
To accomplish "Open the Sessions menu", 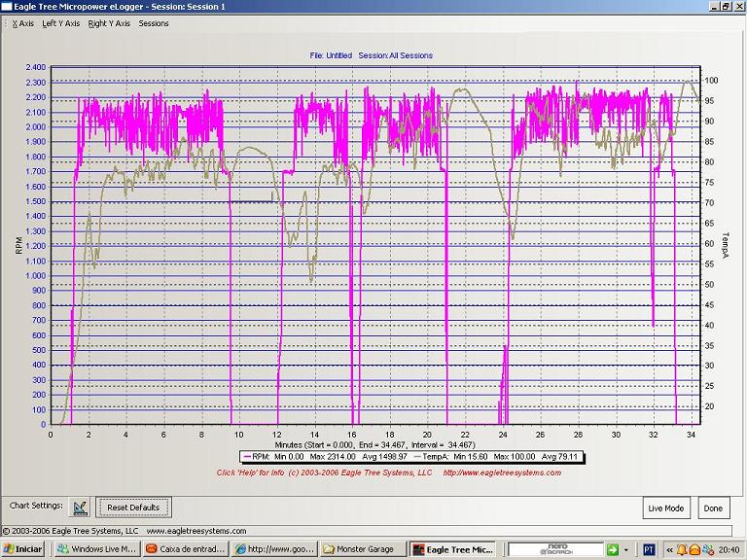I will pyautogui.click(x=154, y=23).
